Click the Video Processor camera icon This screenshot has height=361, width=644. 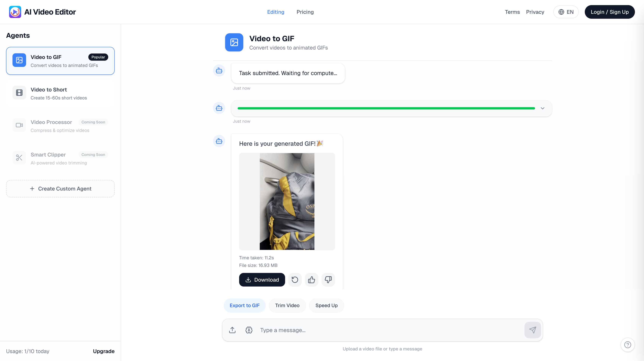19,125
